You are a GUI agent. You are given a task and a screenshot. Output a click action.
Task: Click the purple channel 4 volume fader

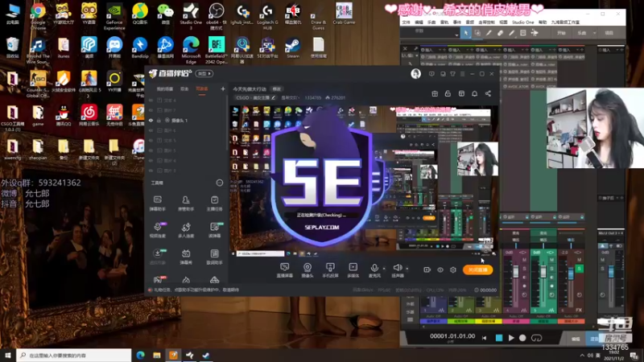click(516, 272)
